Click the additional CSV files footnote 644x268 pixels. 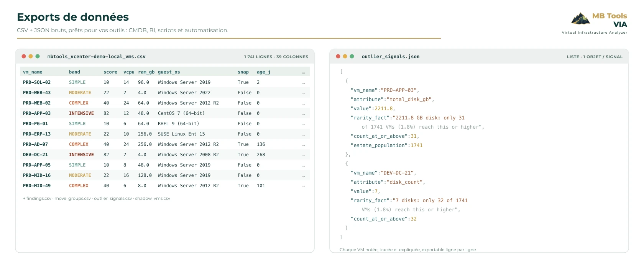[96, 198]
